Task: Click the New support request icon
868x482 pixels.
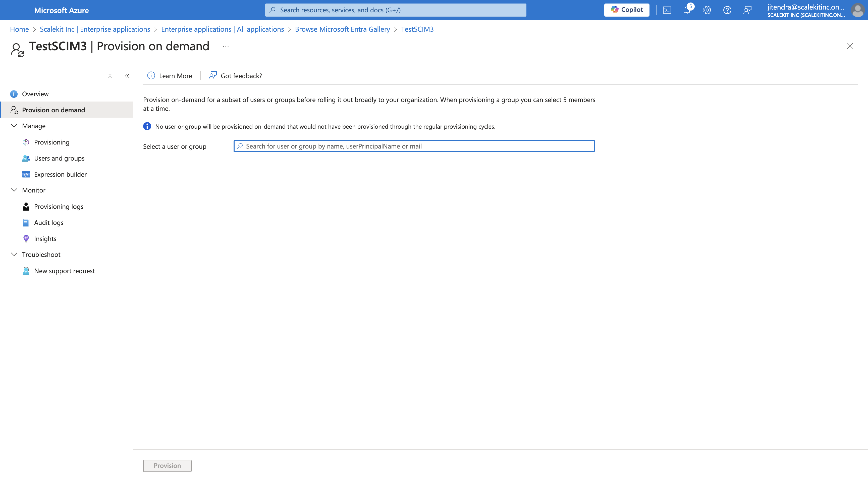Action: click(x=26, y=271)
